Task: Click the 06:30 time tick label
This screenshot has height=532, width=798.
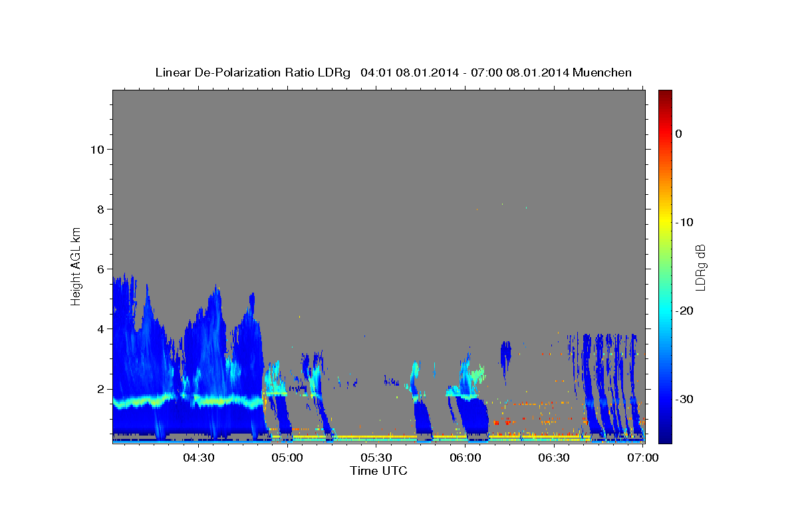Action: pos(554,458)
